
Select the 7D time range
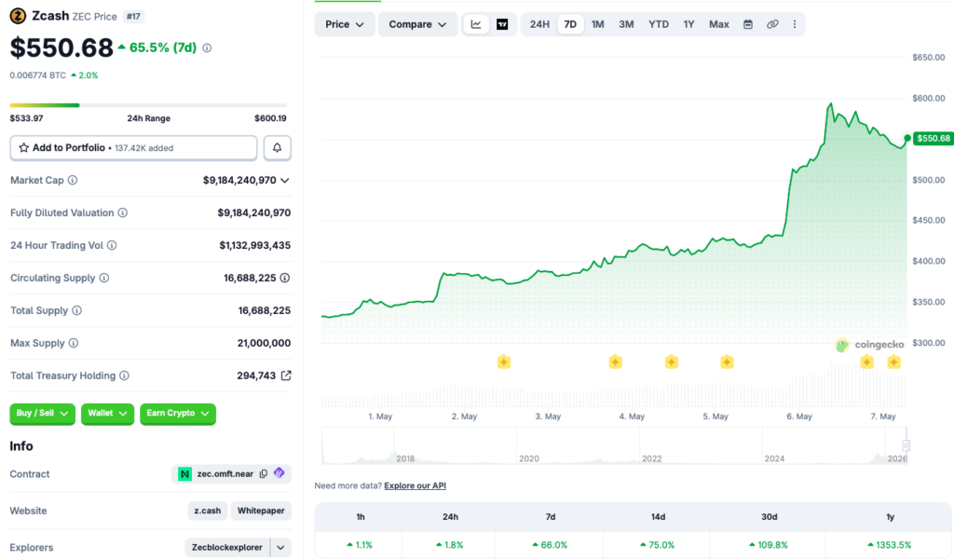tap(570, 24)
